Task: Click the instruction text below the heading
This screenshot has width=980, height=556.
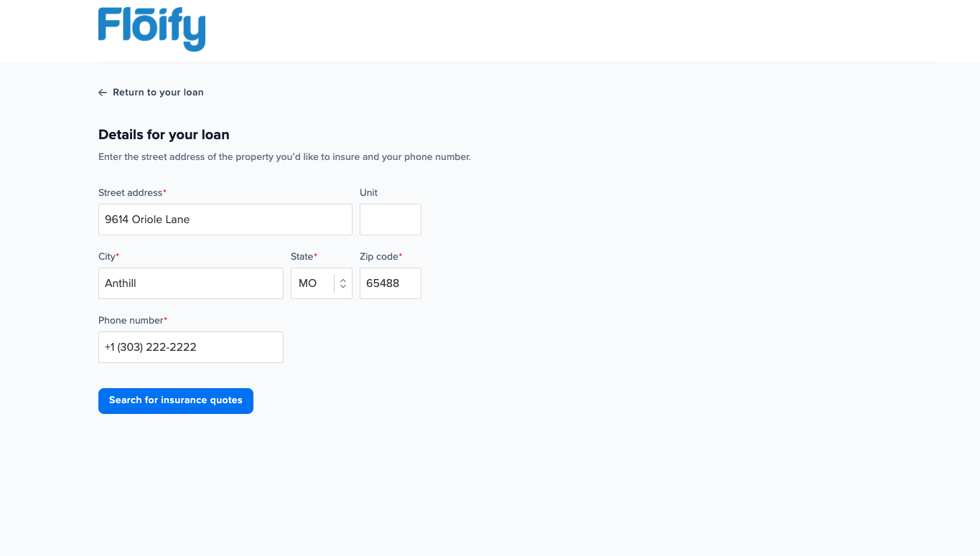Action: 284,156
